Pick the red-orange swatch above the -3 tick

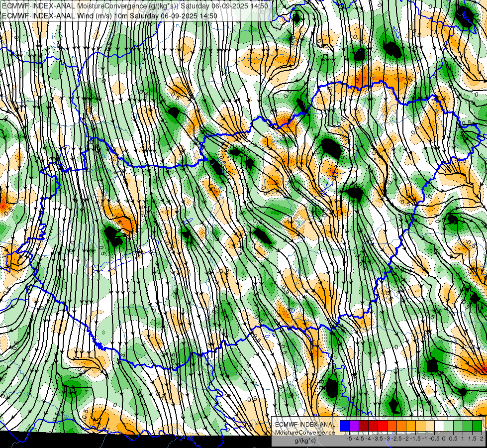click(x=392, y=426)
